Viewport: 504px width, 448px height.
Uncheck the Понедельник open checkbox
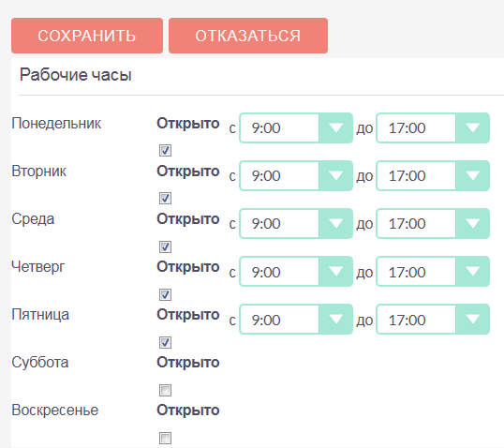[165, 150]
